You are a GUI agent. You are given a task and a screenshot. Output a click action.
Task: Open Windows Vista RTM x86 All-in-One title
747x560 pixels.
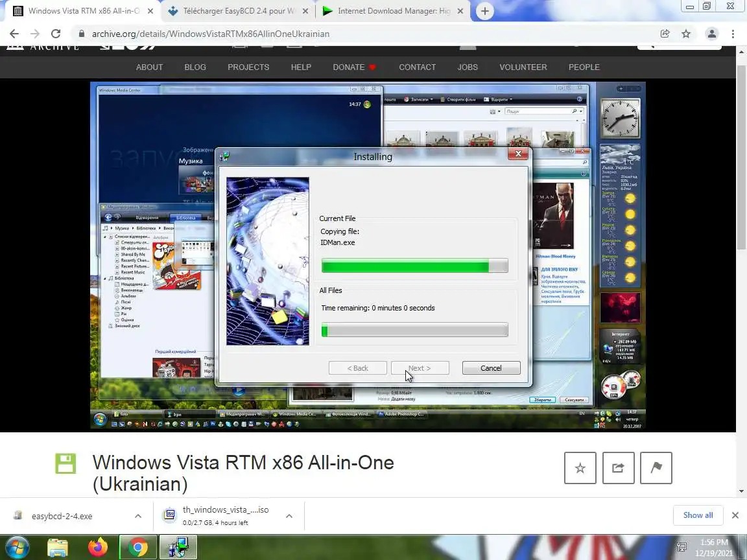pyautogui.click(x=243, y=473)
